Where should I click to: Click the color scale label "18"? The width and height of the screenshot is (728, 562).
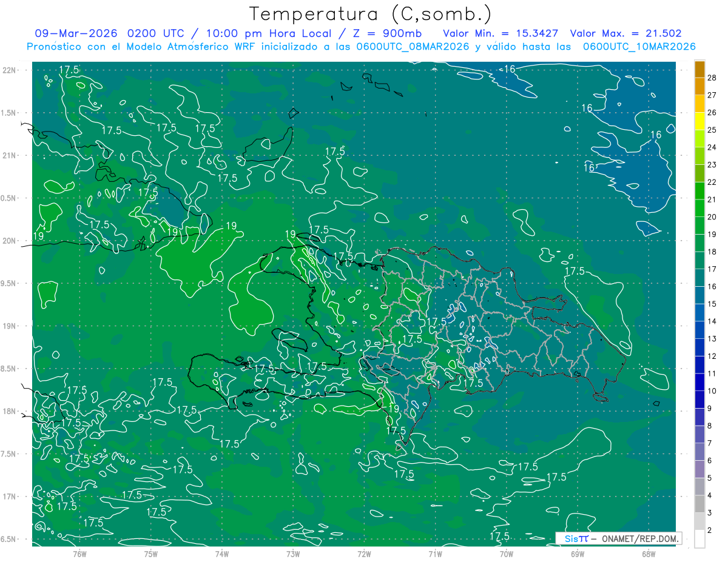[x=712, y=252]
